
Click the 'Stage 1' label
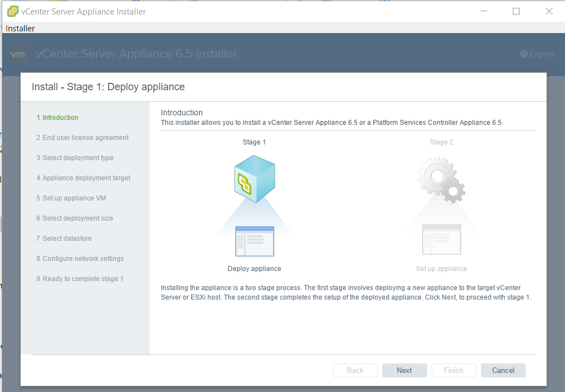(254, 142)
